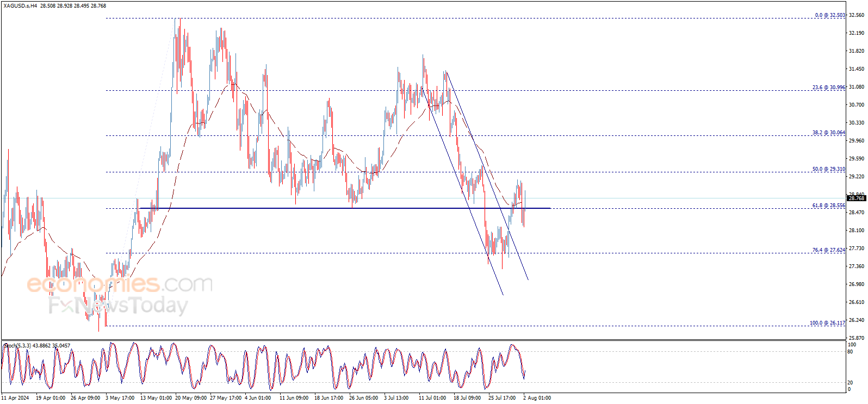The width and height of the screenshot is (868, 404).
Task: Click the current price tag 28.768
Action: pos(857,198)
